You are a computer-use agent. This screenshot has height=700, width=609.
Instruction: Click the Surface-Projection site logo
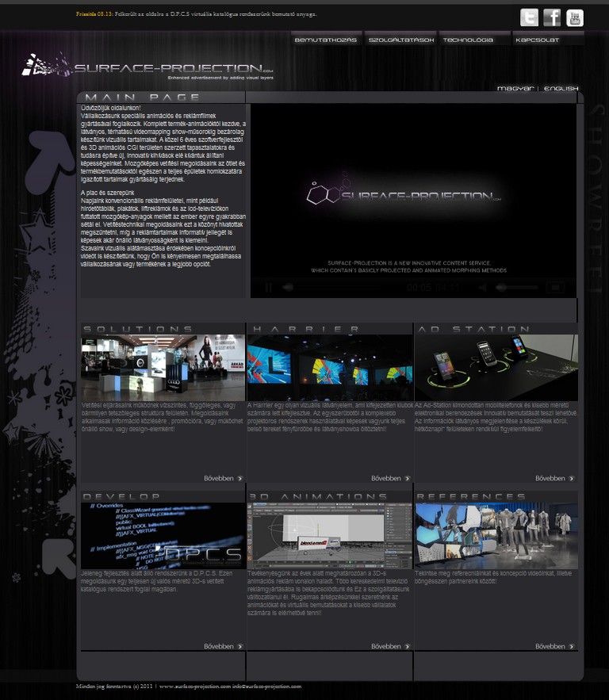pyautogui.click(x=147, y=67)
